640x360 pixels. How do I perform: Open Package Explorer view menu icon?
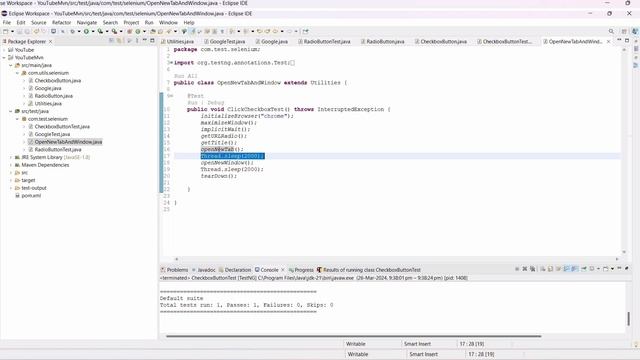pyautogui.click(x=137, y=41)
